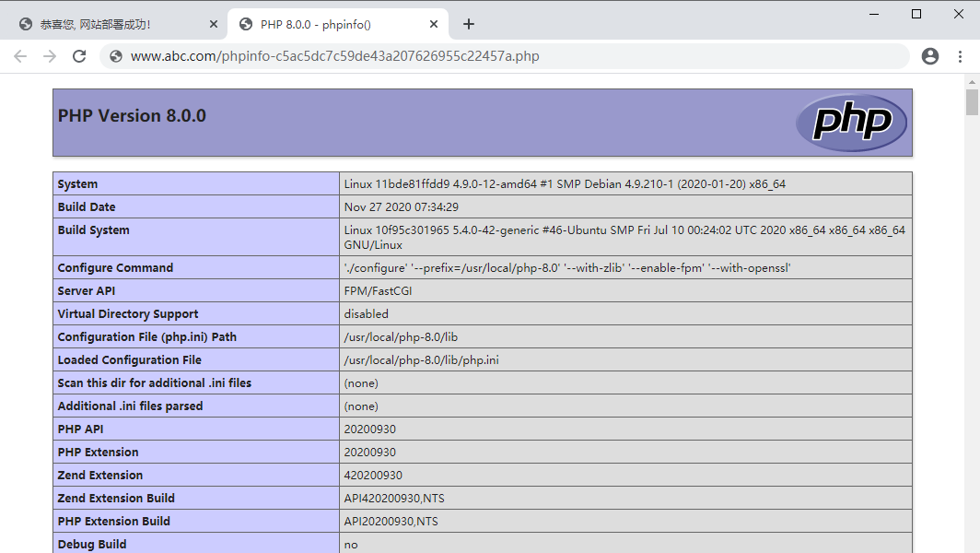Click the Loaded Configuration File path value
Screen dimensions: 980x553
click(x=421, y=360)
